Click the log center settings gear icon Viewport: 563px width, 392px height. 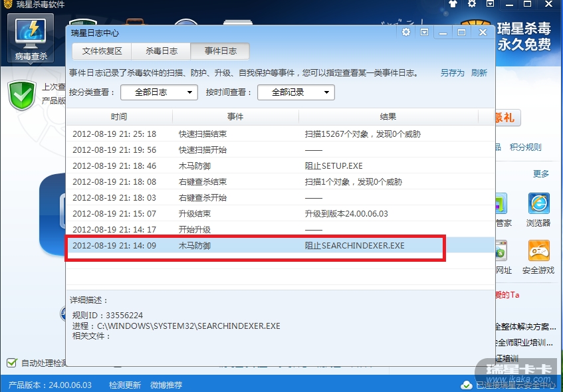pyautogui.click(x=405, y=32)
